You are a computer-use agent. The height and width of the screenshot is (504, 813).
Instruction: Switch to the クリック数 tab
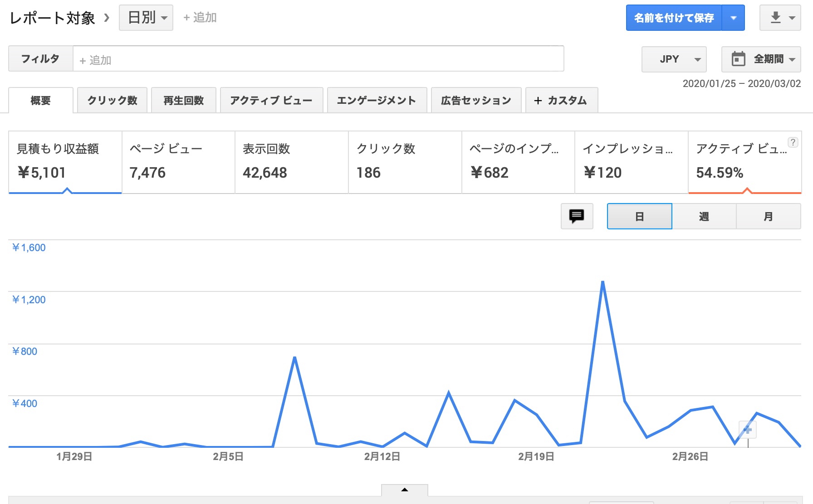click(x=112, y=100)
